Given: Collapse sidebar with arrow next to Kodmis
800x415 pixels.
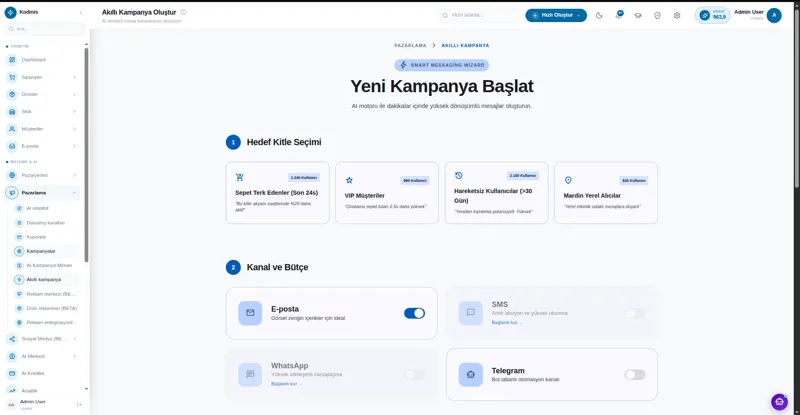Looking at the screenshot, I should pyautogui.click(x=81, y=12).
